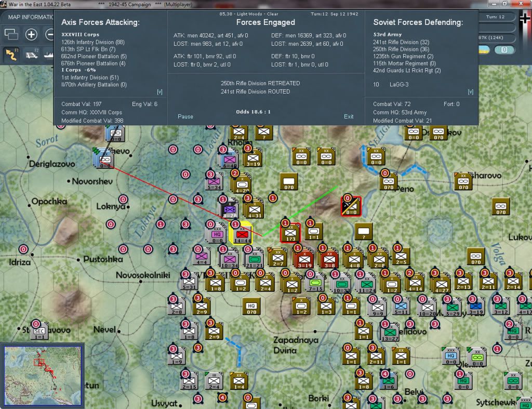Click 'Comm HQ: 53rd Army' line

click(400, 112)
